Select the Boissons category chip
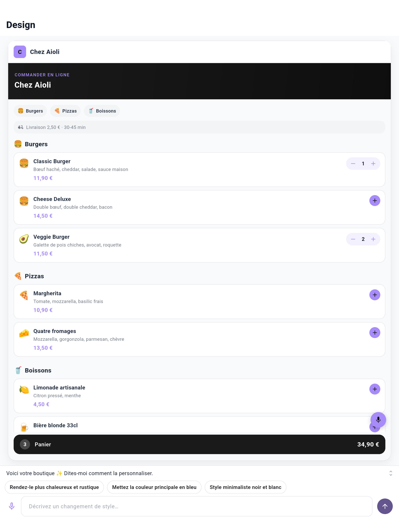This screenshot has width=399, height=532. pos(102,111)
